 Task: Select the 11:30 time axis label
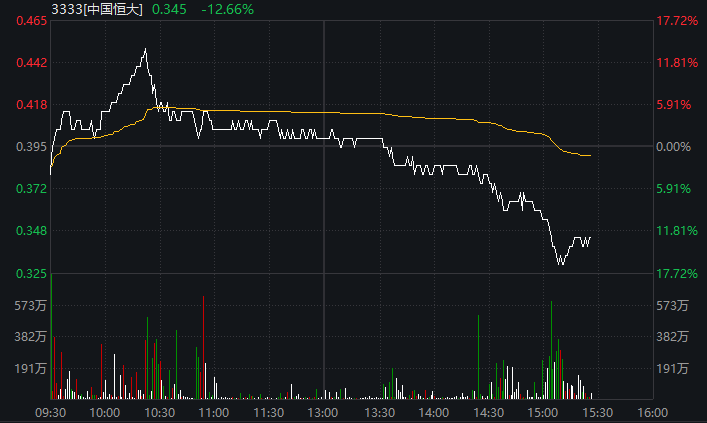tap(269, 413)
